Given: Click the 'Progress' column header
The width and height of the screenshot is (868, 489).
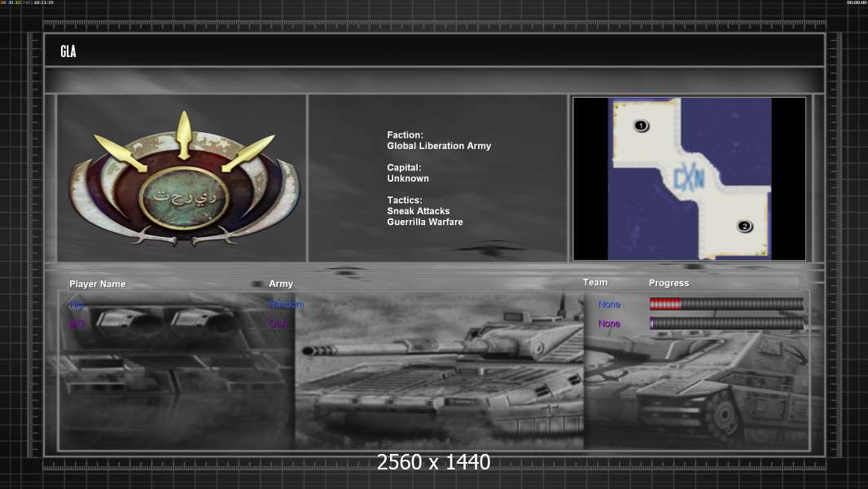Looking at the screenshot, I should pyautogui.click(x=669, y=283).
